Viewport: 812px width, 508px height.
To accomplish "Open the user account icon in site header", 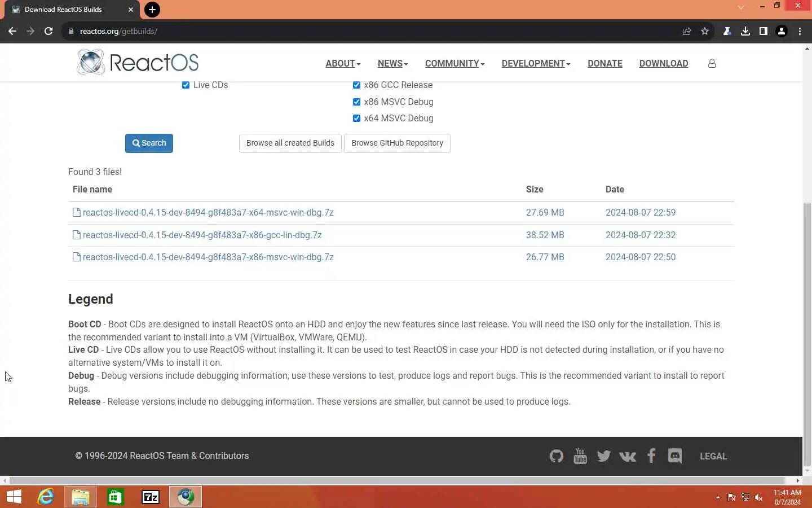I will point(712,63).
